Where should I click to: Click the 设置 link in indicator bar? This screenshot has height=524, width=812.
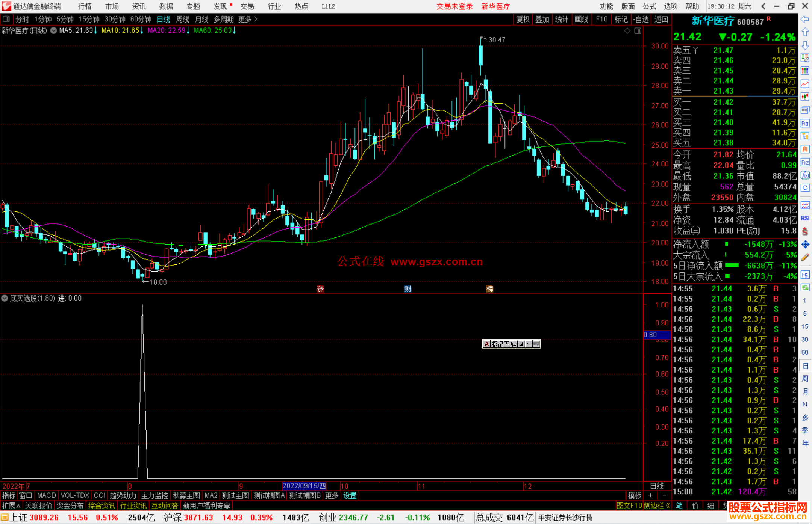pos(350,495)
